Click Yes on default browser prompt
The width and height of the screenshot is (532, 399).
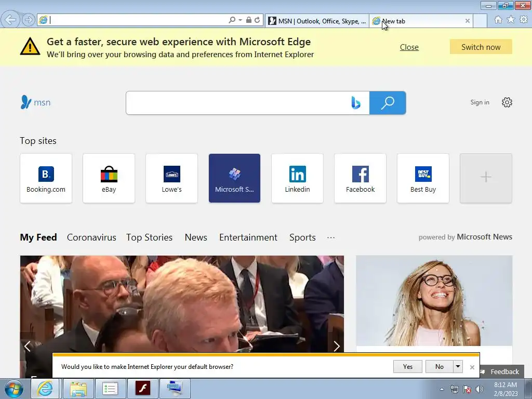pyautogui.click(x=407, y=366)
